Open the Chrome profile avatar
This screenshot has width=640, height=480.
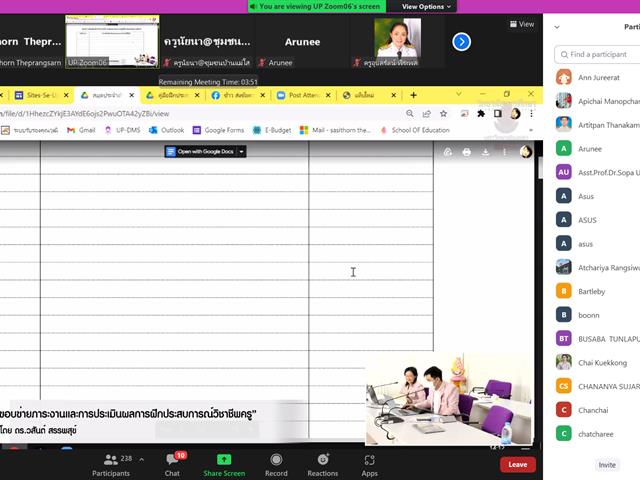click(x=515, y=114)
